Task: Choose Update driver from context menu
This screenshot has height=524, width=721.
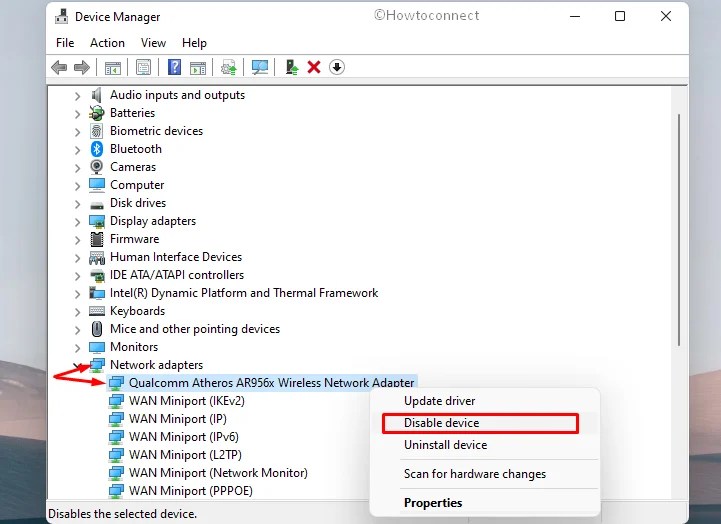Action: point(485,401)
